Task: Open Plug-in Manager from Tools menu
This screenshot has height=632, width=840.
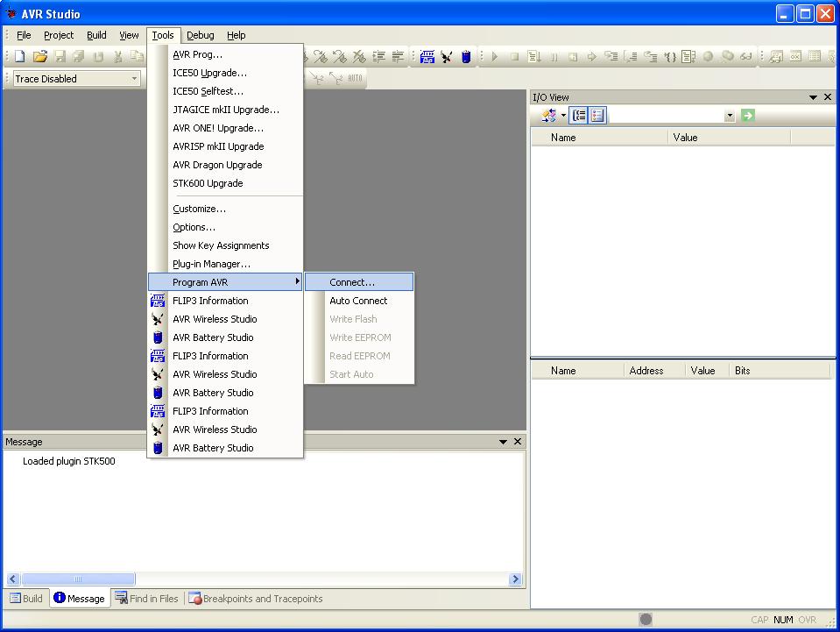Action: click(211, 264)
